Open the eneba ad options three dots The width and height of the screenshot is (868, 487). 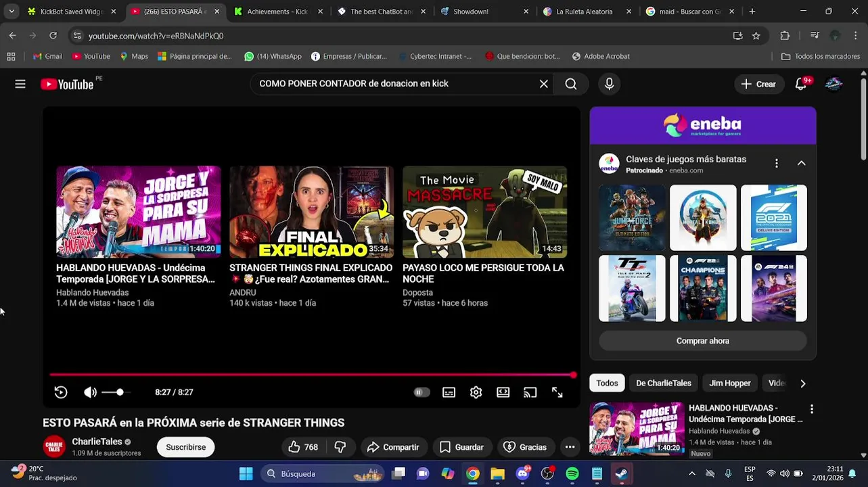[777, 163]
